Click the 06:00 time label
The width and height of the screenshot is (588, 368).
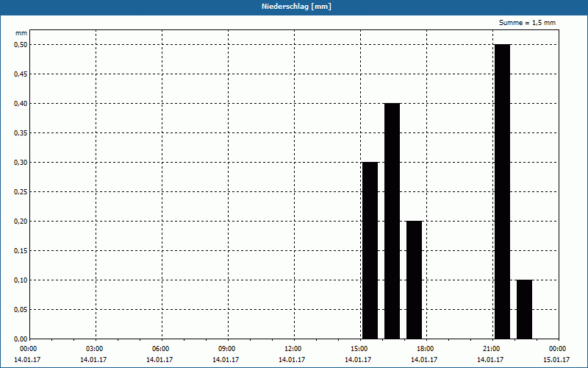tap(161, 349)
